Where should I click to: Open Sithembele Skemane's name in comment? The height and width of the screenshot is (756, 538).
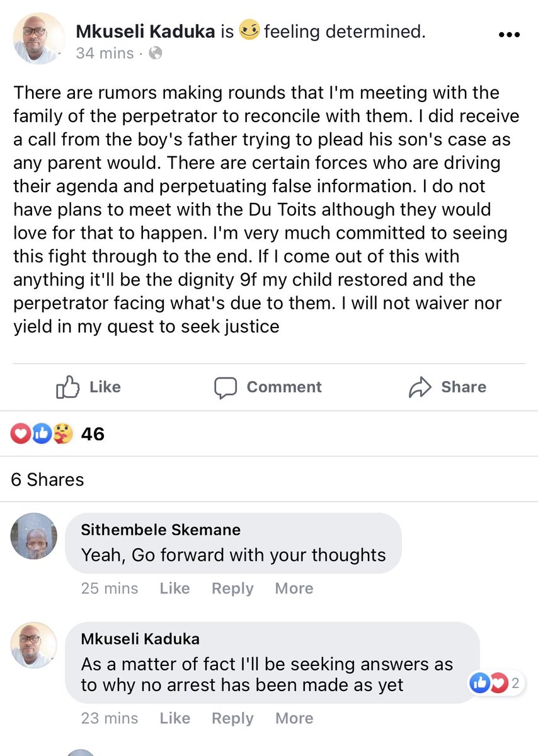click(161, 530)
